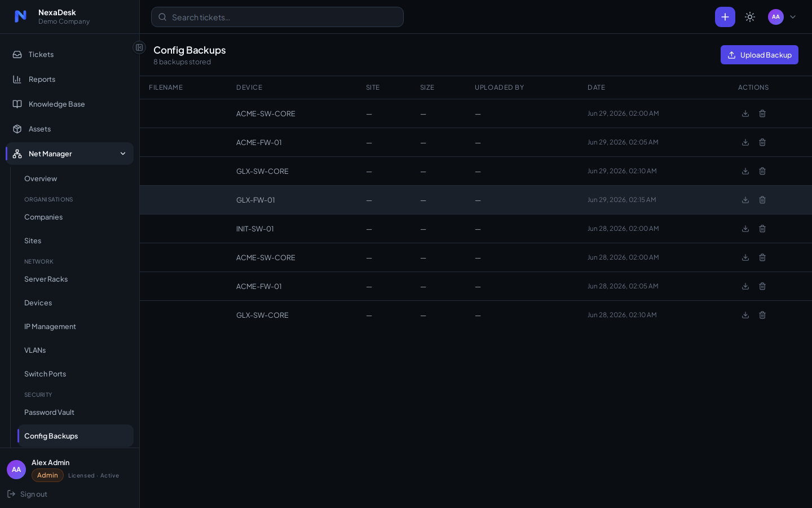Click the SITE column header
812x508 pixels.
tap(373, 87)
